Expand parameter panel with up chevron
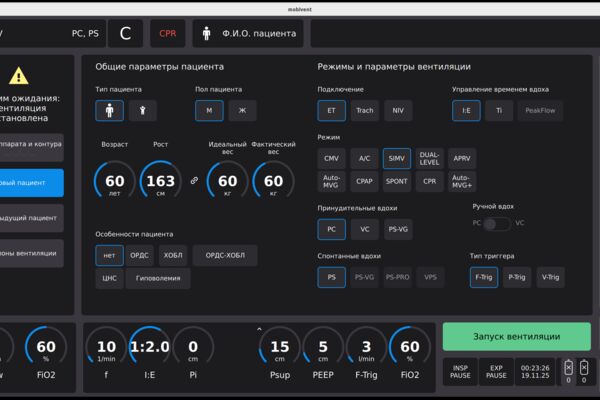This screenshot has width=600, height=400. click(259, 329)
